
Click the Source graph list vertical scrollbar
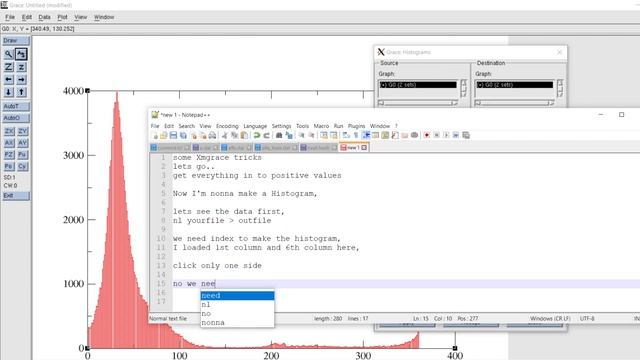click(x=464, y=88)
